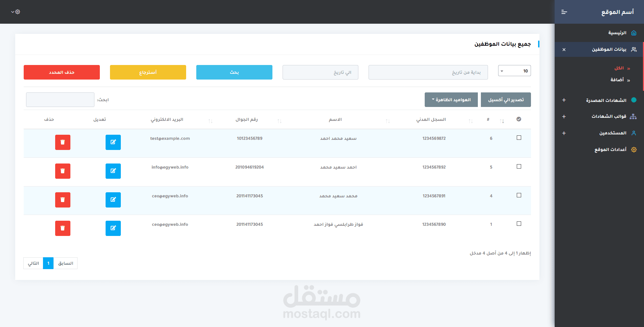This screenshot has width=644, height=327.
Task: Click the users icon beside بيانات الموظفين
Action: 634,49
